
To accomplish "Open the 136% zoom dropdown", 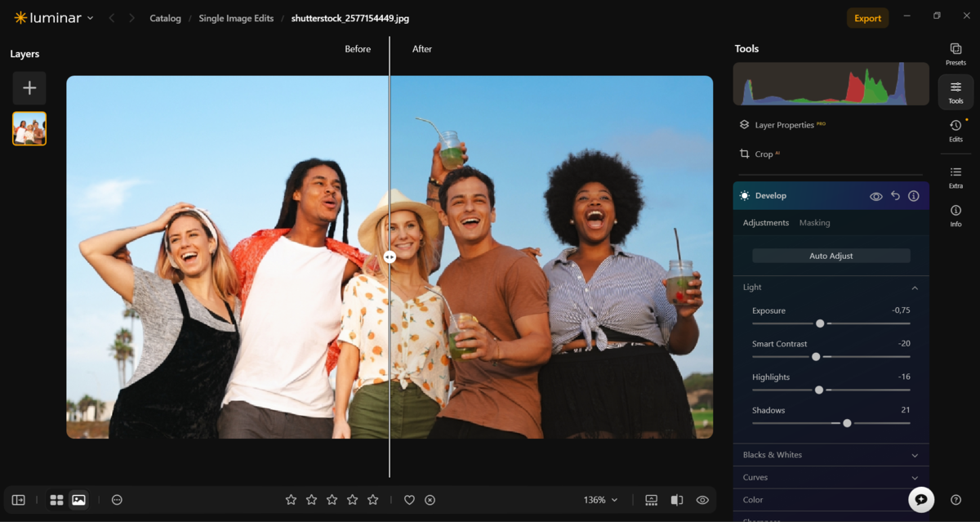I will point(600,500).
